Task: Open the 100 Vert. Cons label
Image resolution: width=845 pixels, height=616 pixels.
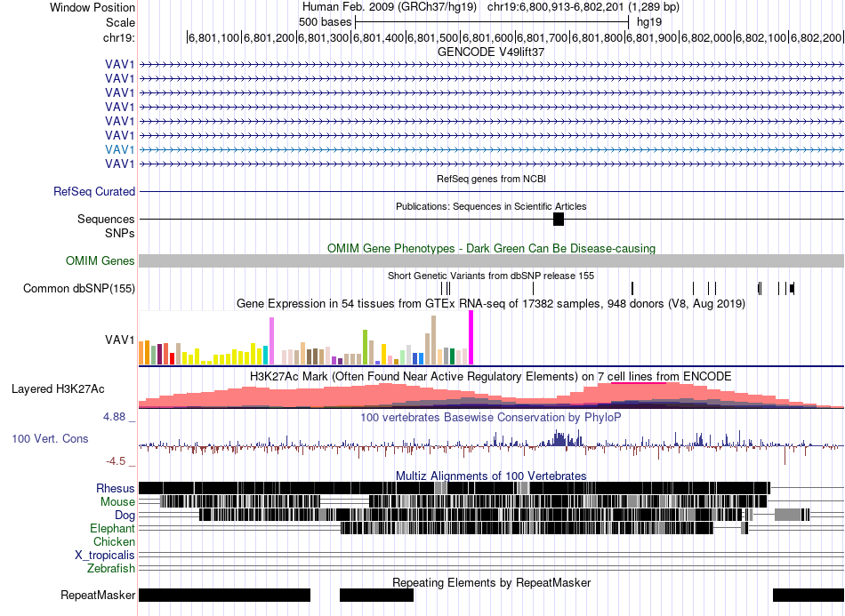Action: 50,439
